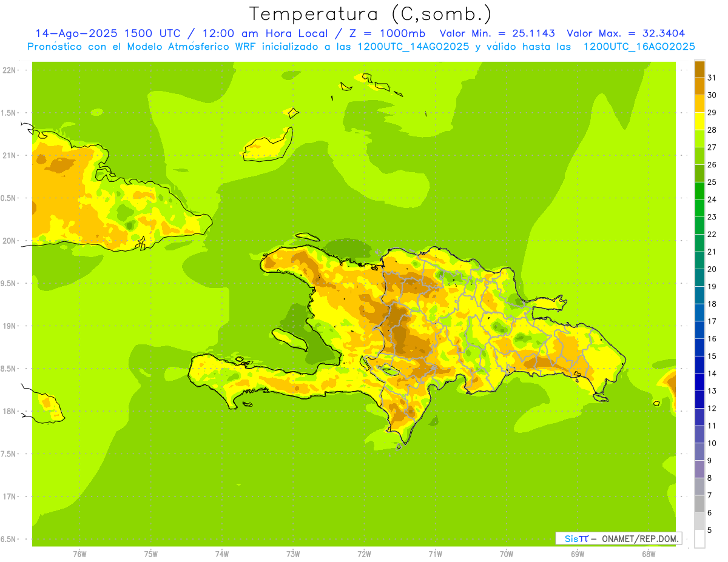728x562 pixels.
Task: Click the legend swatch between 29 and 30
Action: 699,104
